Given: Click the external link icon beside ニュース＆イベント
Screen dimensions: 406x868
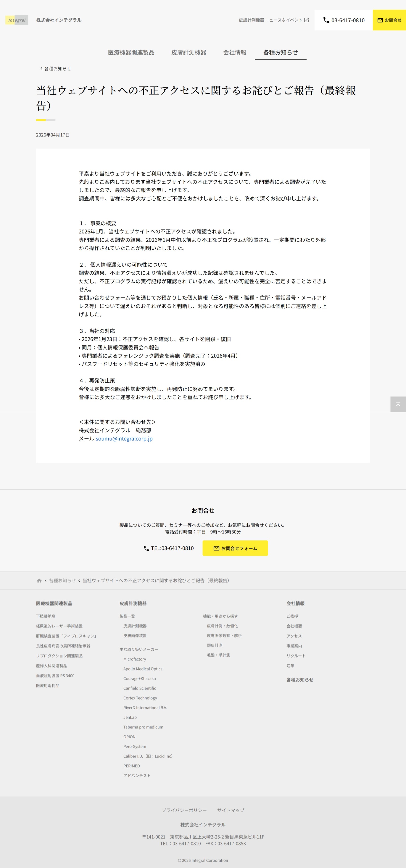Looking at the screenshot, I should 306,20.
